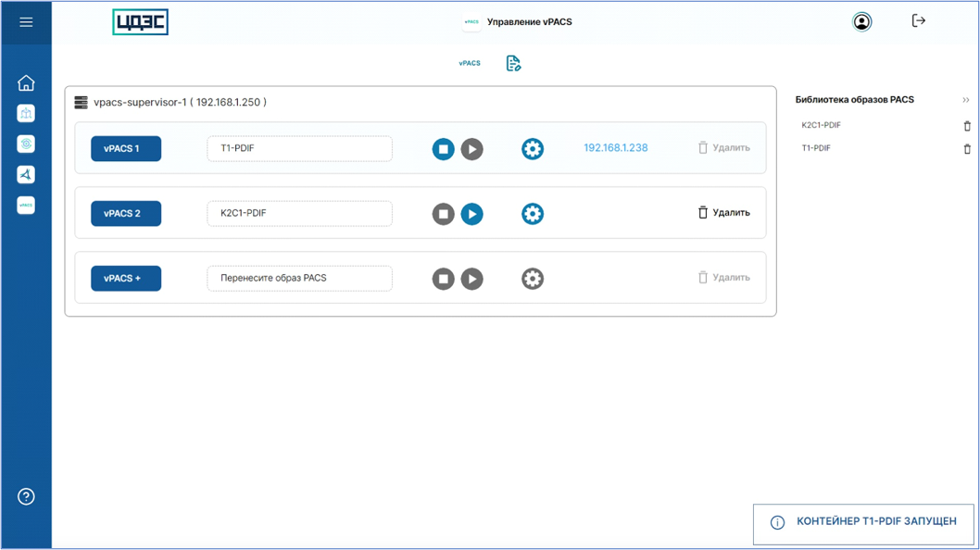Click the vPACS + button
The width and height of the screenshot is (980, 550).
(x=126, y=279)
